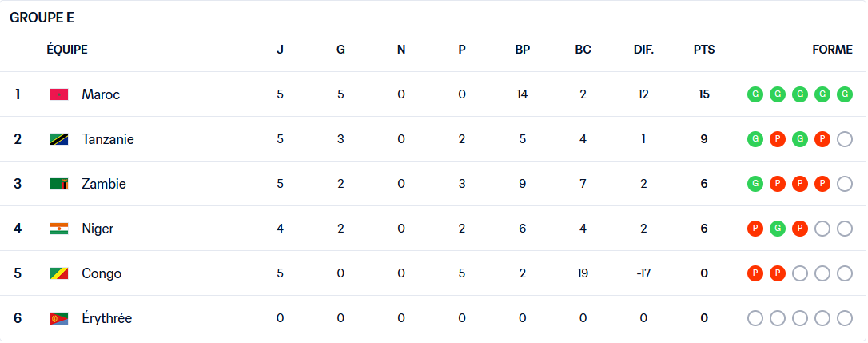Click the Zambia flag icon
The height and width of the screenshot is (343, 868).
coord(58,184)
